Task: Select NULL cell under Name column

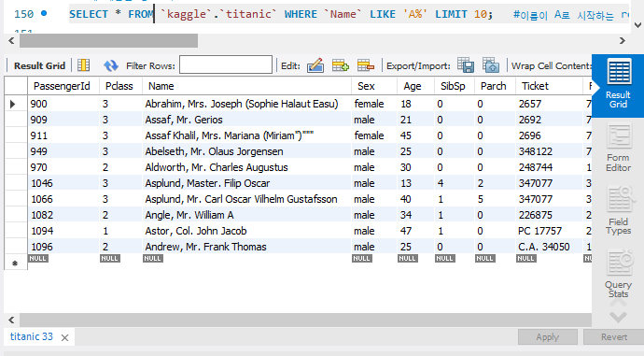Action: tap(153, 259)
